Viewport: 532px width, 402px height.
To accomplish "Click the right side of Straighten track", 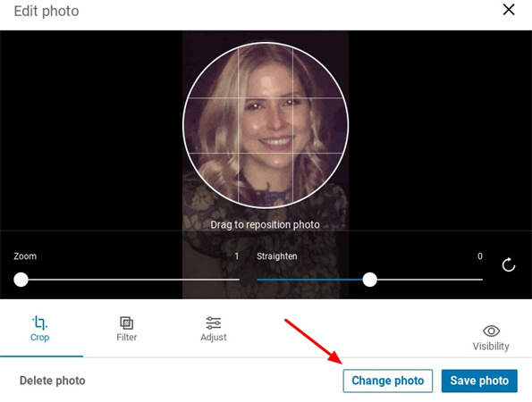I will tap(430, 280).
